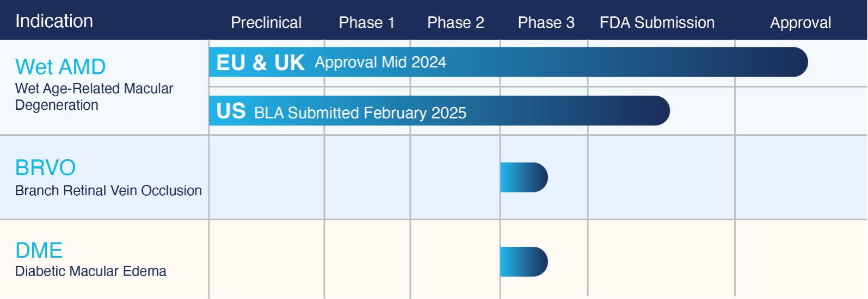The height and width of the screenshot is (299, 868).
Task: Click the Wet Age-Related Macular Degeneration description
Action: pos(94,97)
